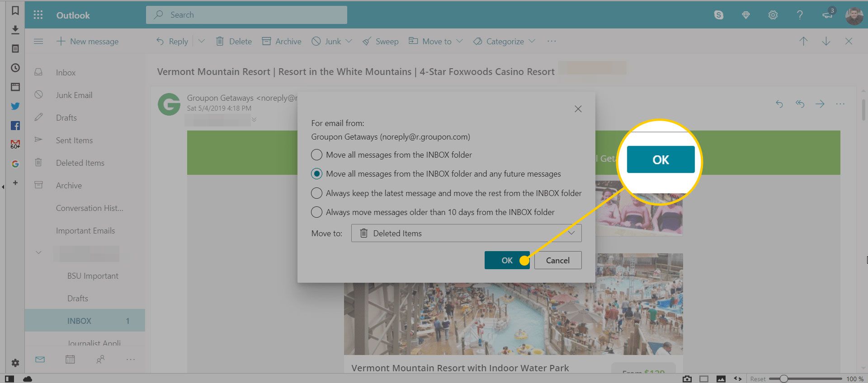Viewport: 868px width, 383px height.
Task: Open browser sidebar bookmarks
Action: click(15, 10)
